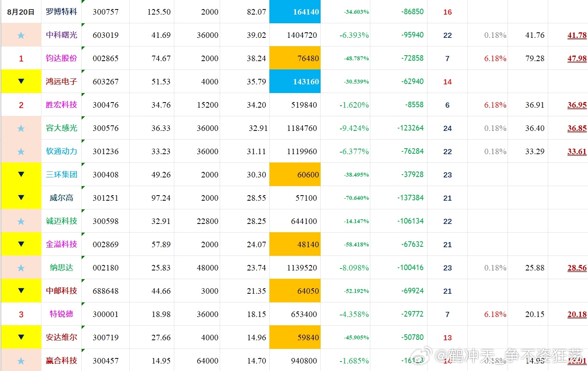Select stock name 特锐德

tap(62, 314)
